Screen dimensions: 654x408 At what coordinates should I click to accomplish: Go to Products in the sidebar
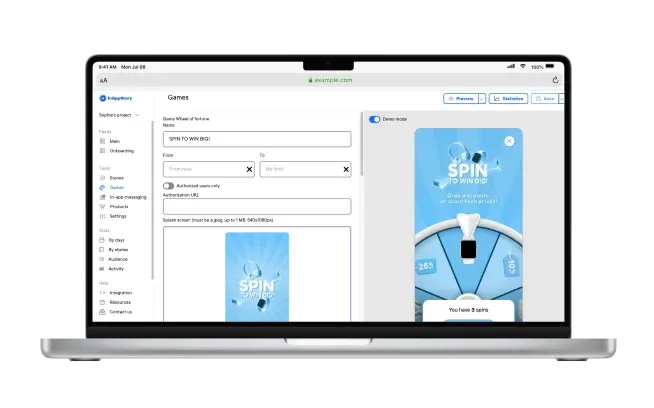coord(118,206)
